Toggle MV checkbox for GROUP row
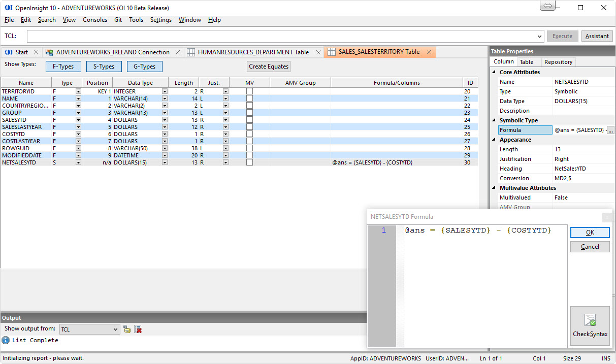Screen dimensions: 616x364 point(249,113)
